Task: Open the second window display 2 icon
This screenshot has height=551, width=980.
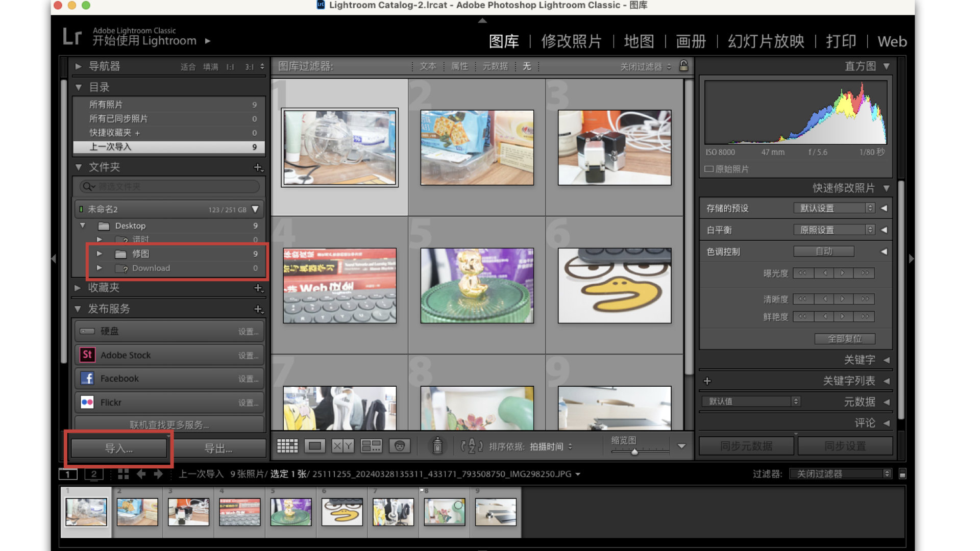Action: 93,474
